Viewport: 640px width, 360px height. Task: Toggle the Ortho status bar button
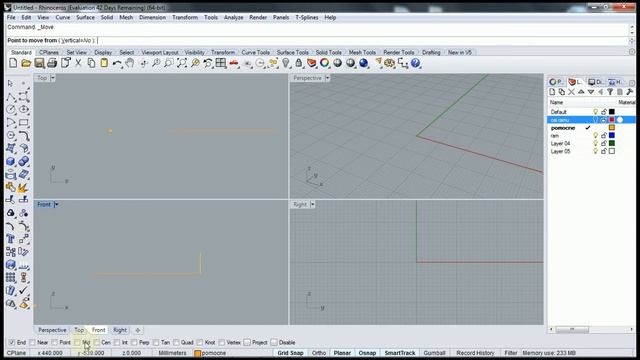point(319,353)
